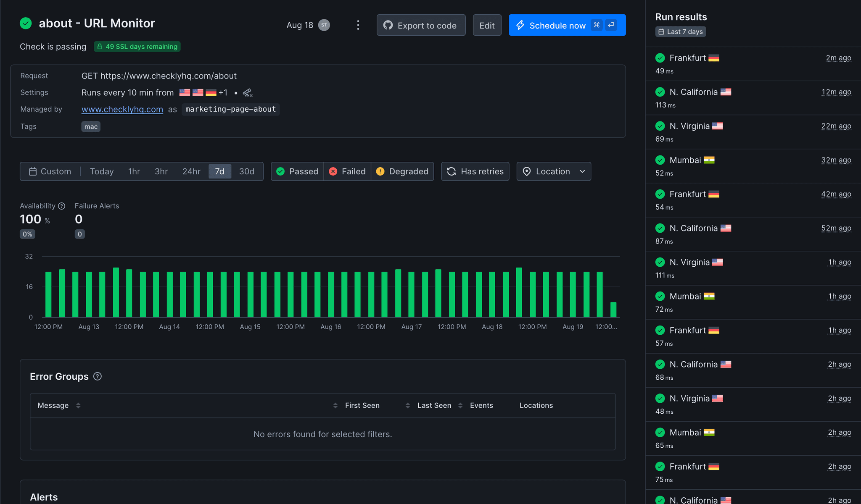The width and height of the screenshot is (861, 504).
Task: Open the Error Groups help icon
Action: pos(98,376)
